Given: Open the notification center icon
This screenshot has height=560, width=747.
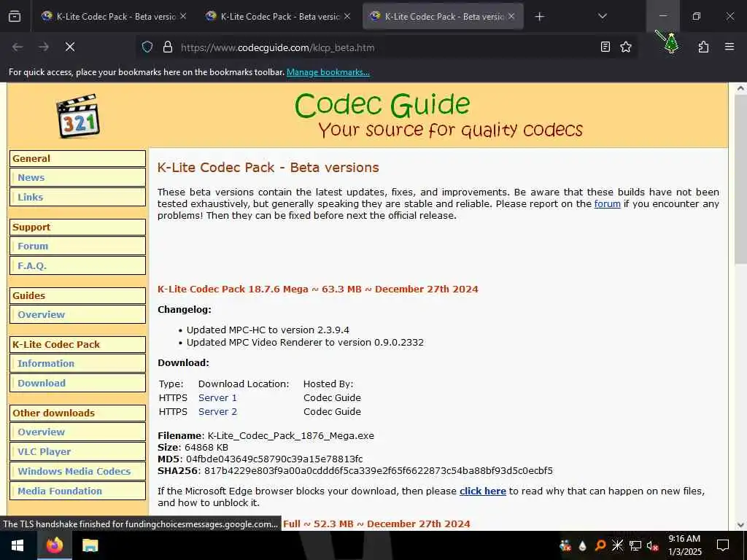Looking at the screenshot, I should tap(723, 545).
